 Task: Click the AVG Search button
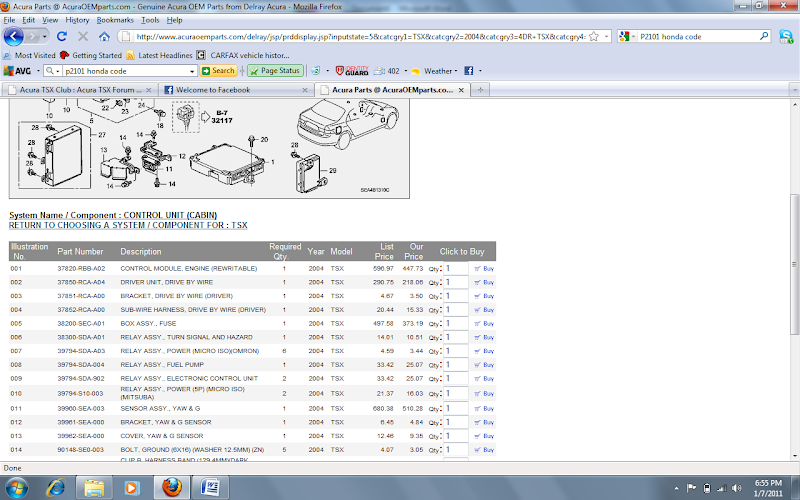pos(218,71)
